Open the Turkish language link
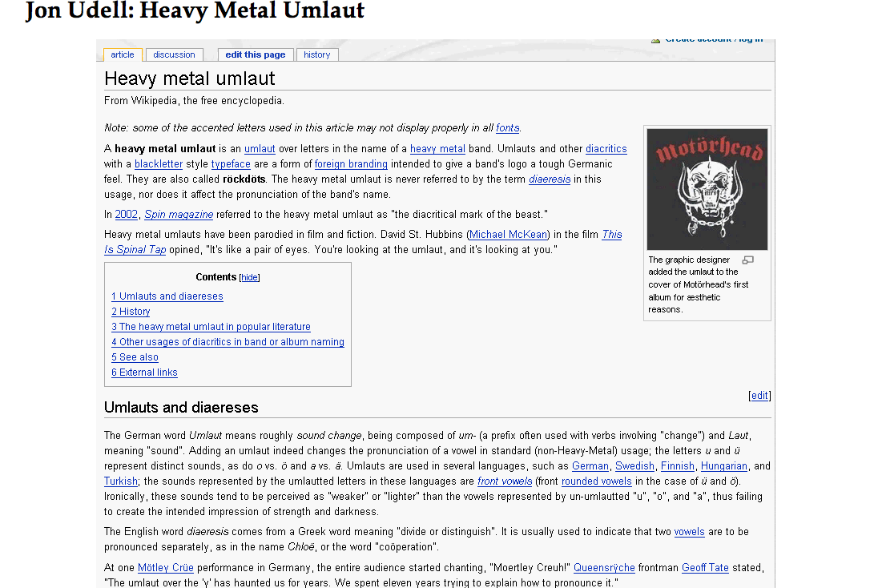The image size is (874, 588). [120, 481]
